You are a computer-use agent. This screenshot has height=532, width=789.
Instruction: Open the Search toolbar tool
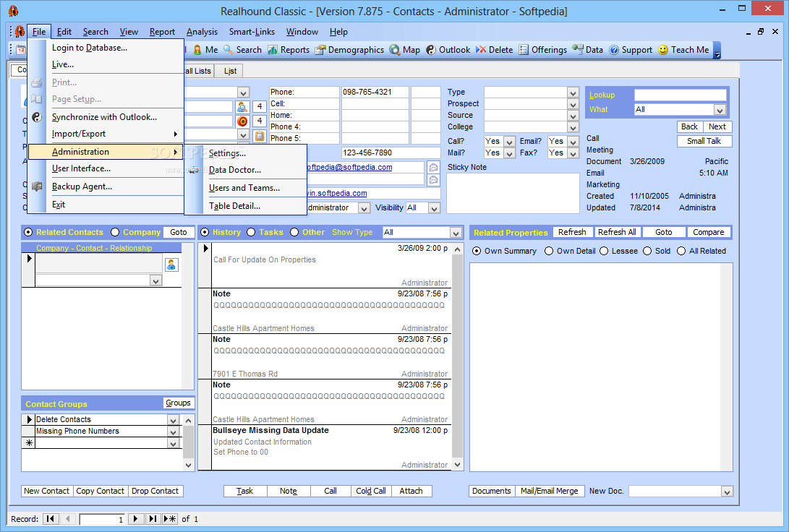[242, 50]
